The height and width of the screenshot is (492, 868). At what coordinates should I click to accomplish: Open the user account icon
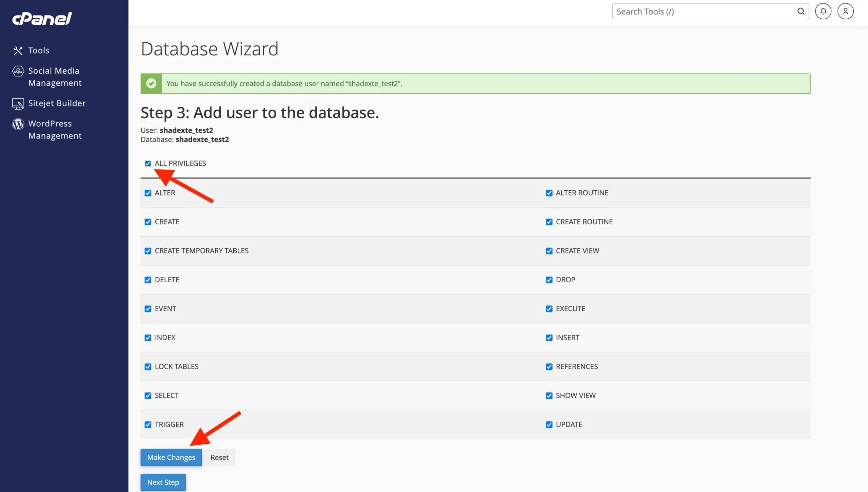[x=846, y=11]
